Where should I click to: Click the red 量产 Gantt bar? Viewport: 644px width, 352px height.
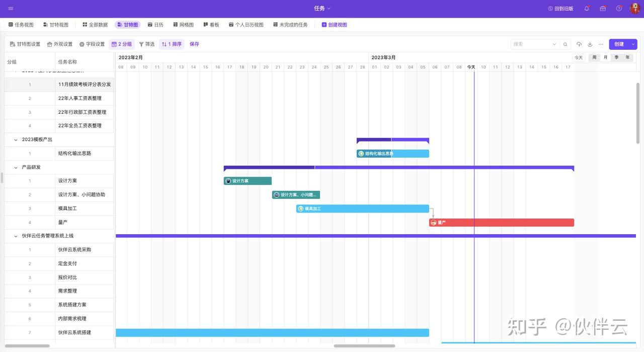(502, 223)
